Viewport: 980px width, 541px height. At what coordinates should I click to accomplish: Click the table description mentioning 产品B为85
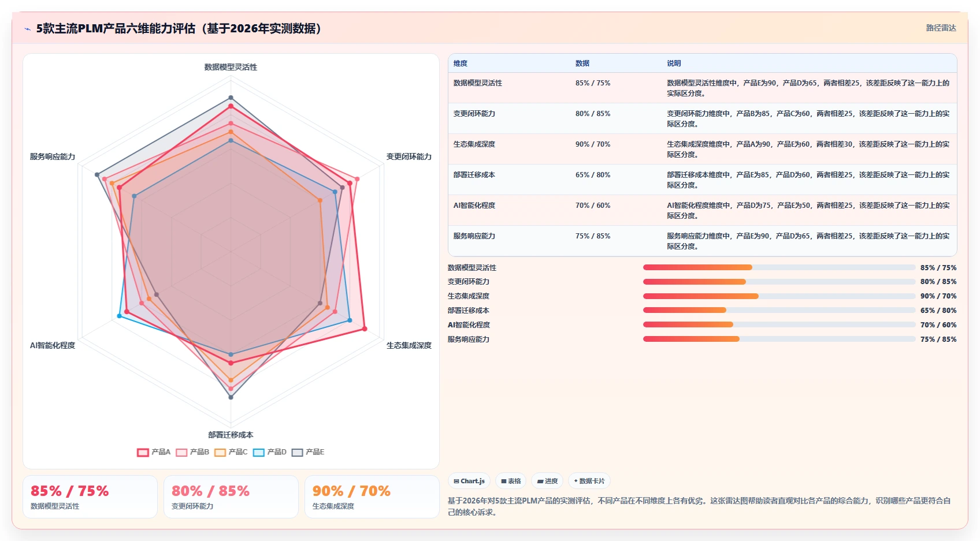pos(808,119)
